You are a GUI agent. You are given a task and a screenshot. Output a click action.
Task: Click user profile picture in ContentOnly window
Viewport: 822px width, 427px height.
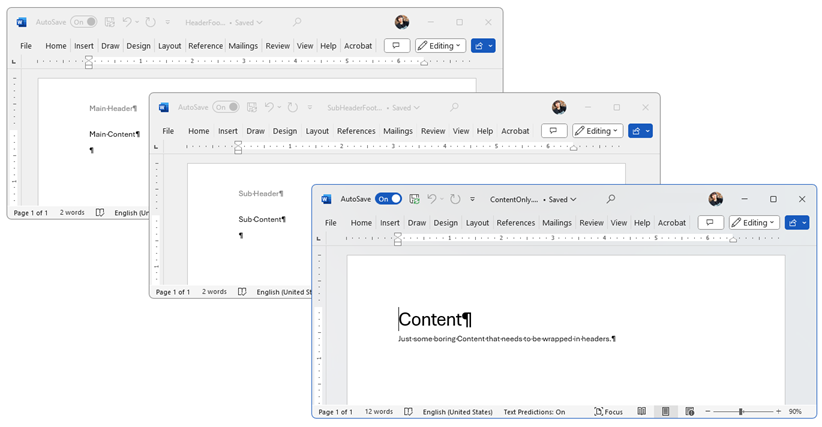(x=716, y=199)
